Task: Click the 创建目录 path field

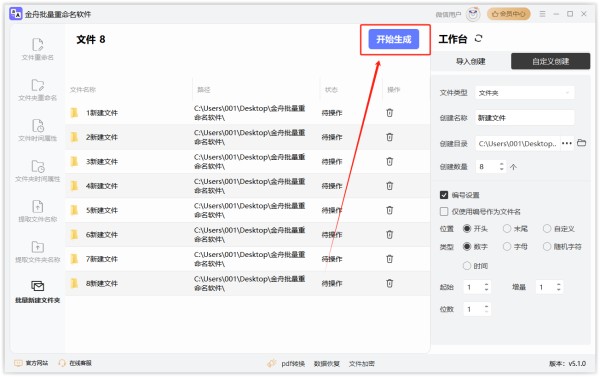Action: (517, 144)
